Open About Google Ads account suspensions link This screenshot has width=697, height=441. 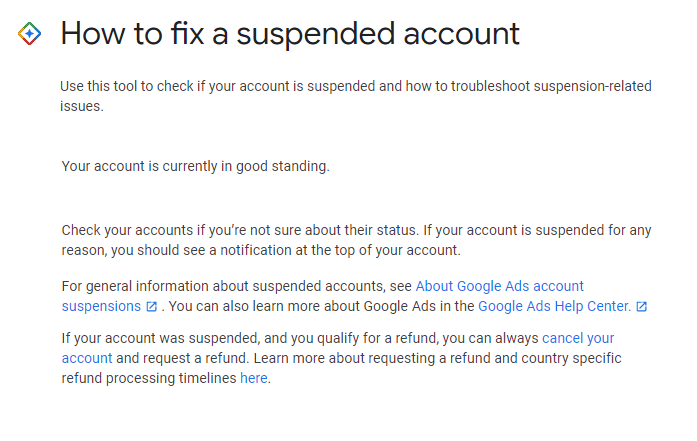click(499, 286)
